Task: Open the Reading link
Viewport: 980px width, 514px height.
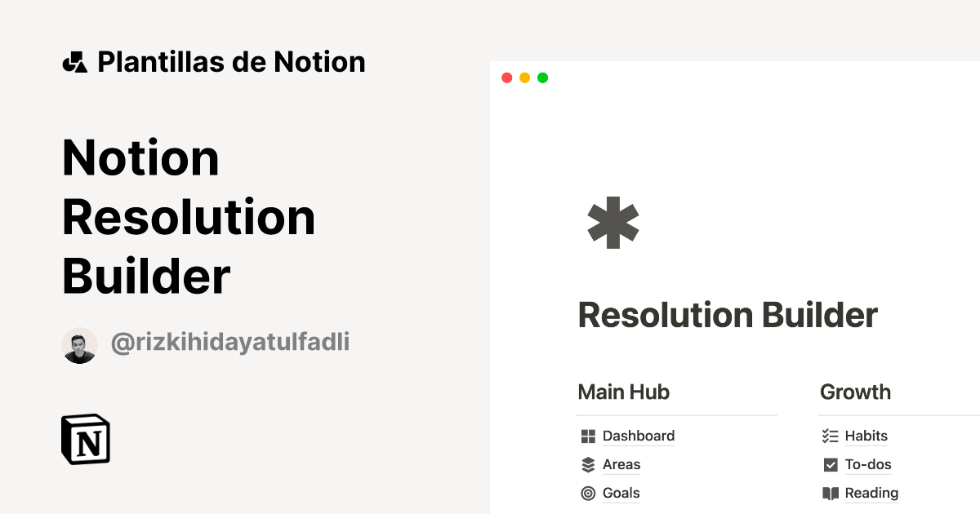Action: point(872,493)
